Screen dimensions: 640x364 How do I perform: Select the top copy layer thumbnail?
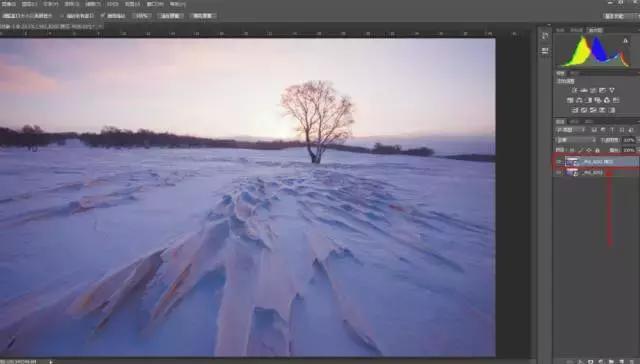click(x=571, y=162)
